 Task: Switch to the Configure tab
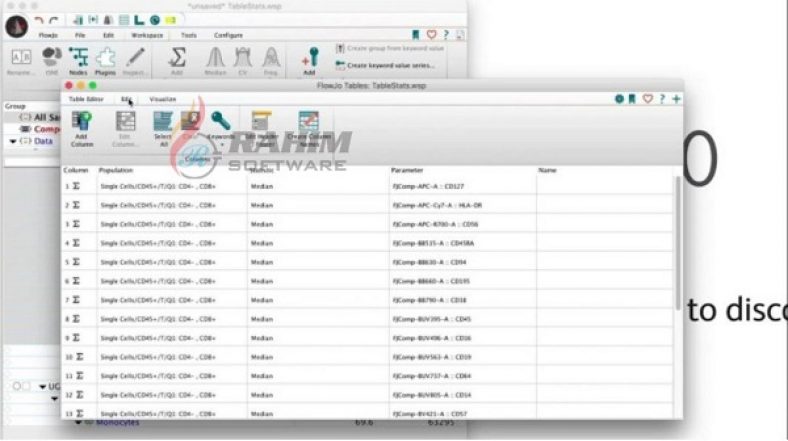click(228, 35)
